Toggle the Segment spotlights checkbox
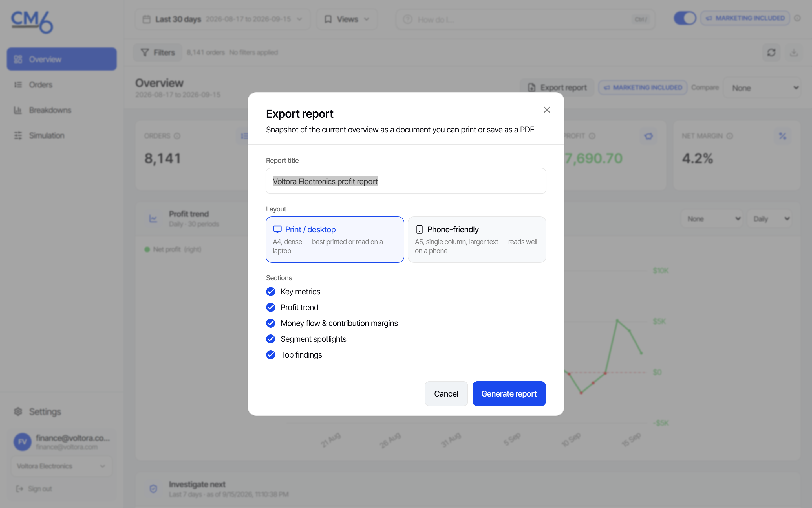812x508 pixels. click(x=271, y=339)
